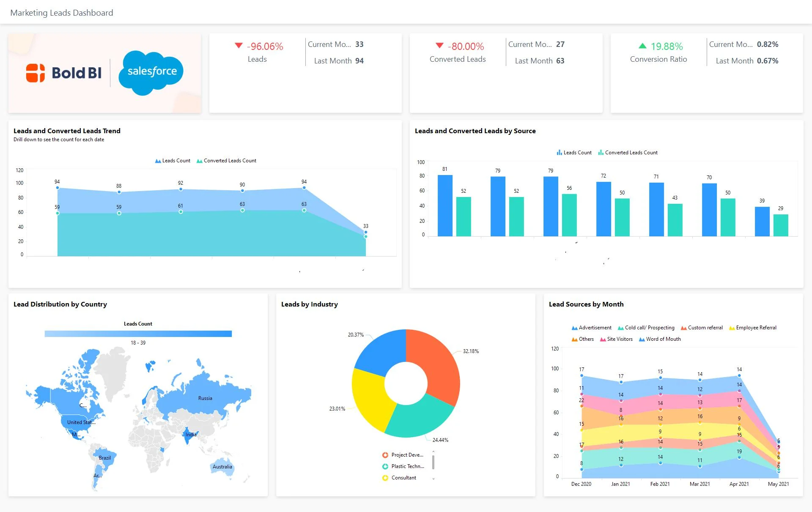This screenshot has width=812, height=512.
Task: Click the red down arrow beside -96.06%
Action: [239, 46]
